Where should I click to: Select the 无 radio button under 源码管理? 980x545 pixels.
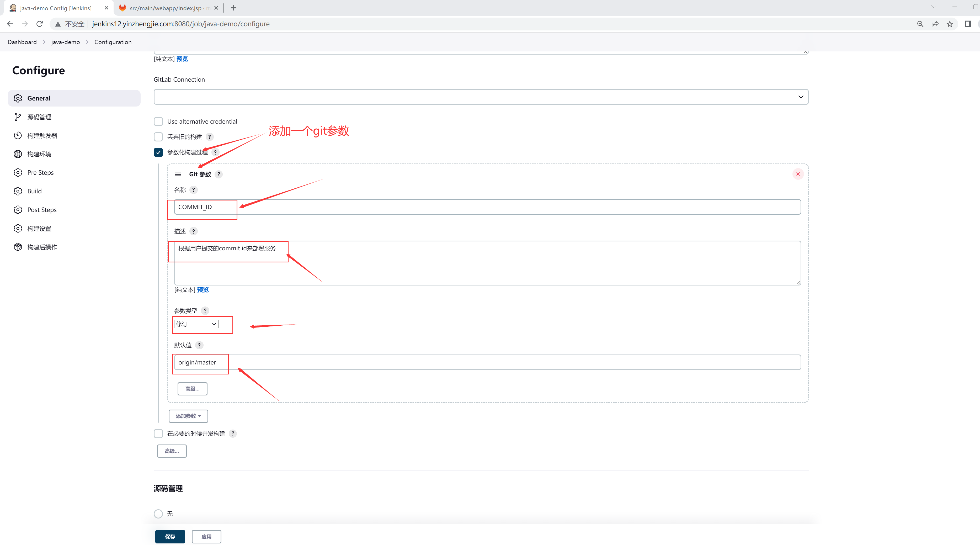pos(158,514)
